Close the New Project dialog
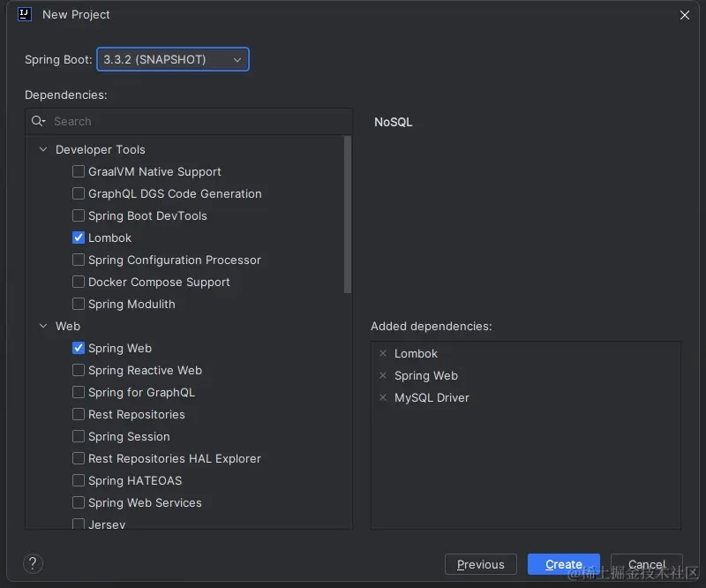Viewport: 706px width, 588px height. pyautogui.click(x=685, y=15)
